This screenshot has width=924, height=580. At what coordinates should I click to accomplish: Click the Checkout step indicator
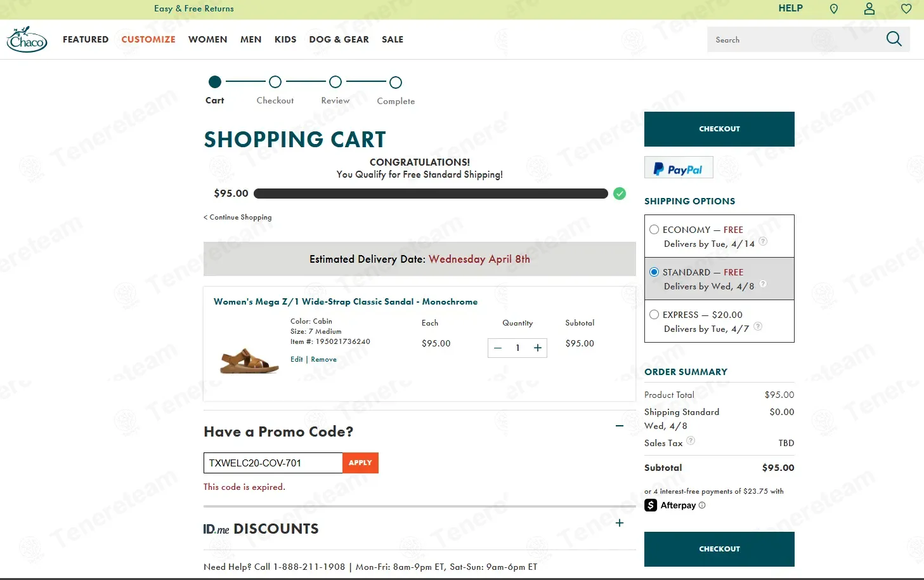click(x=275, y=82)
